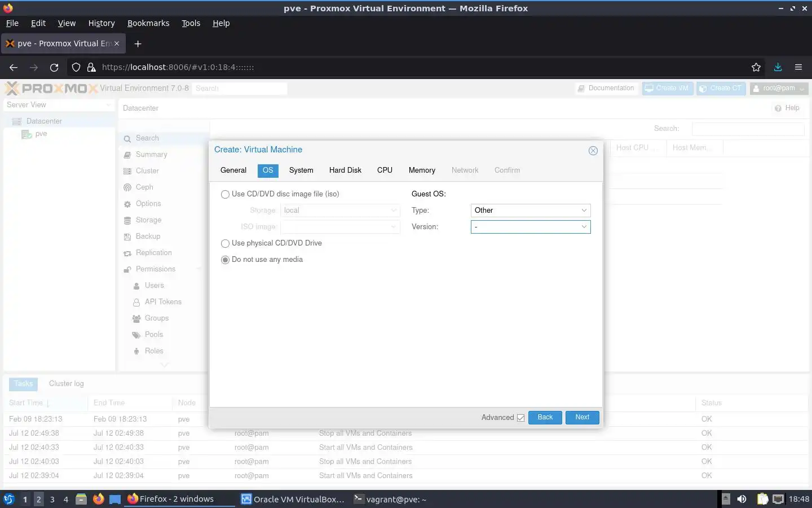
Task: Open Groups under Permissions
Action: (156, 318)
